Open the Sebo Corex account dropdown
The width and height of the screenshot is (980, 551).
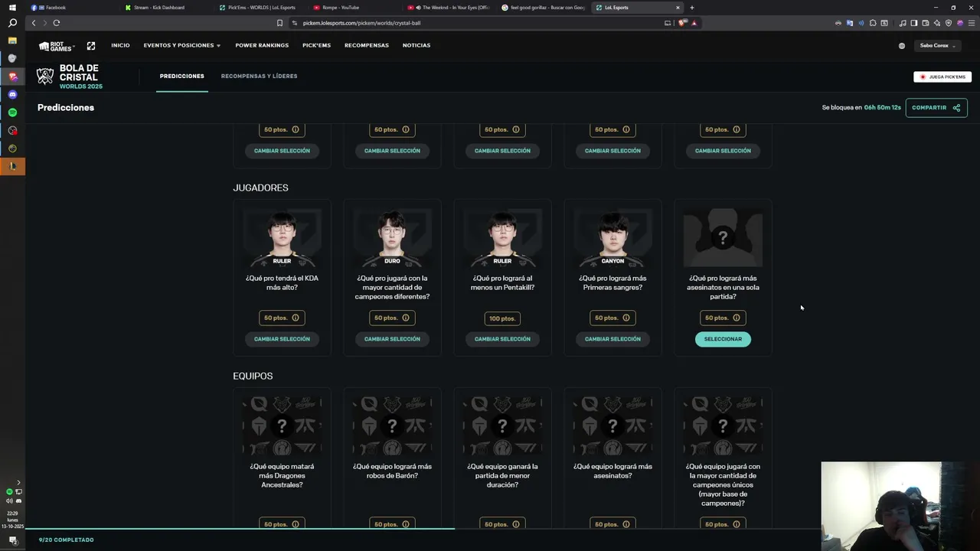click(937, 46)
